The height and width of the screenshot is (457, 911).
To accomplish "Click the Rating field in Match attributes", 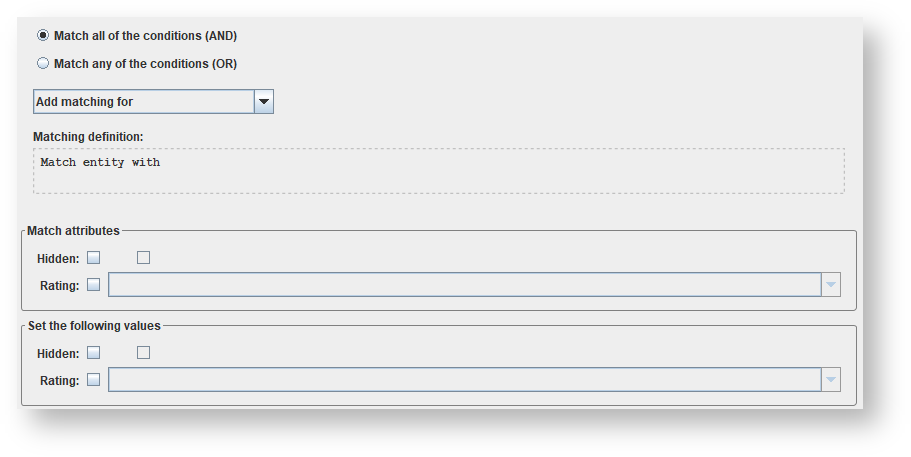I will (464, 285).
